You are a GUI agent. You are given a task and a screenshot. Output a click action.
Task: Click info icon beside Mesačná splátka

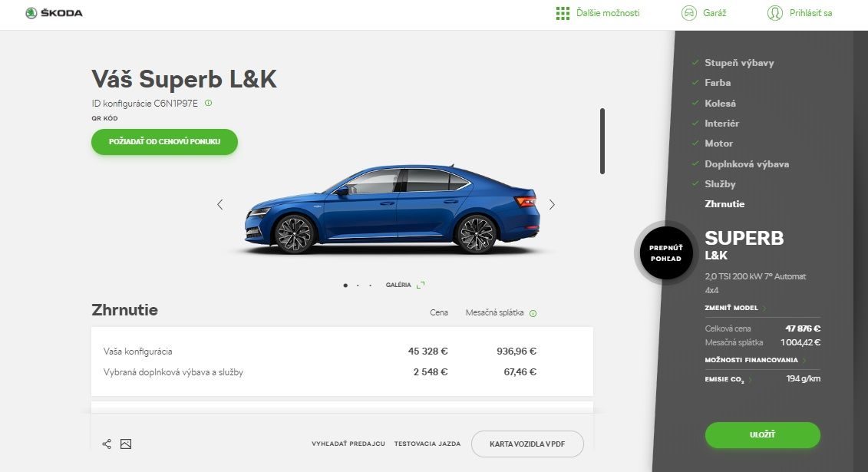click(533, 313)
